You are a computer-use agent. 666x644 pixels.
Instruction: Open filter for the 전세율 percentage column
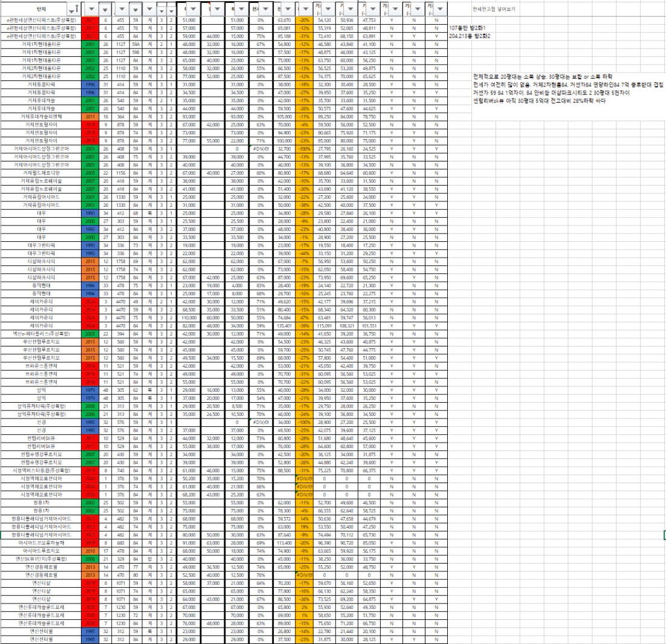[265, 9]
